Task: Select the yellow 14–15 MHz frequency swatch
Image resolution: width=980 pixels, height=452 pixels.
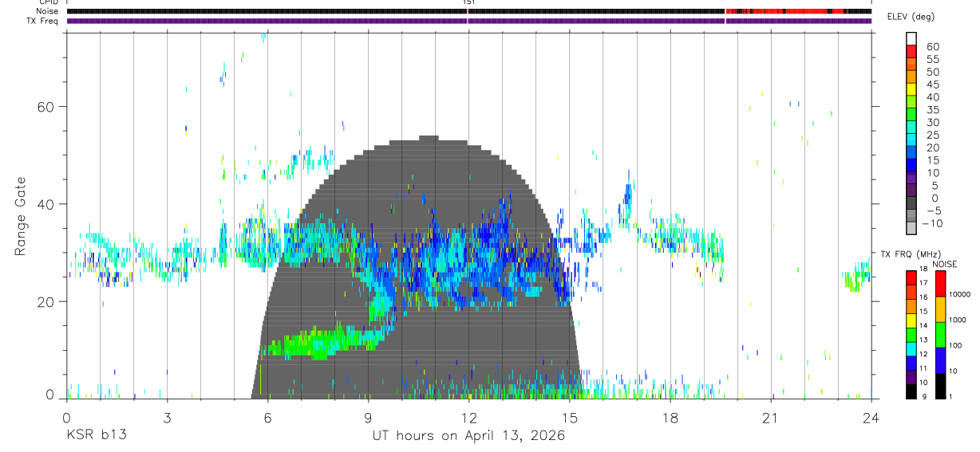Action: tap(911, 321)
